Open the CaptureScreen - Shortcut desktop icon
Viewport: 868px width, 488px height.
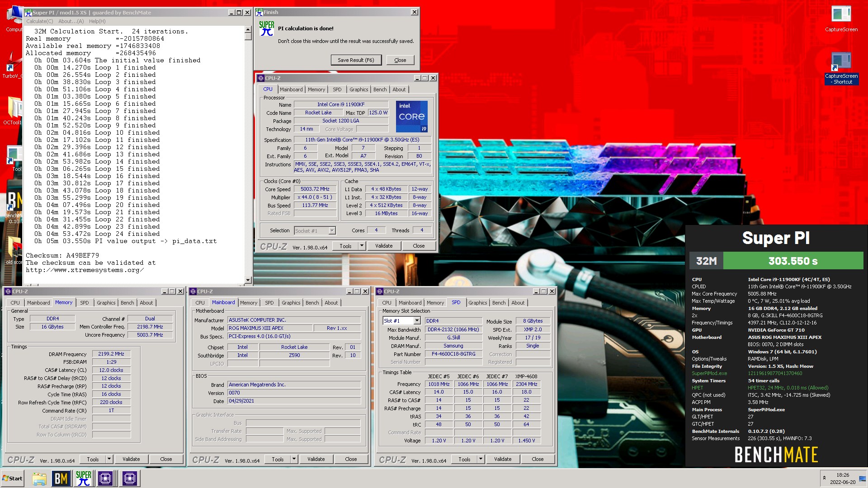[841, 68]
